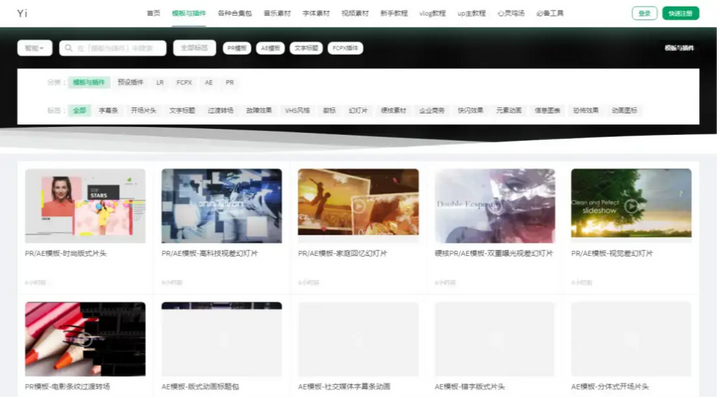
Task: Select the 幻灯片 tag filter
Action: 358,111
